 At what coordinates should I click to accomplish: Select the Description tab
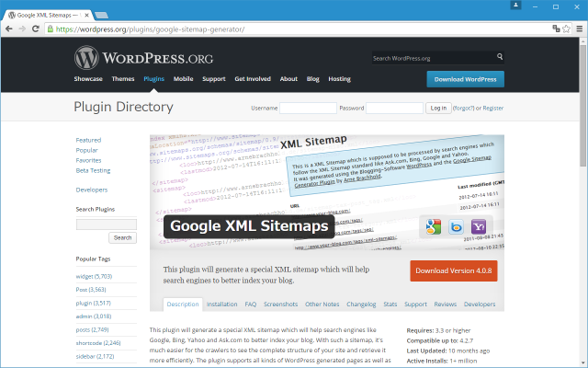click(x=183, y=305)
